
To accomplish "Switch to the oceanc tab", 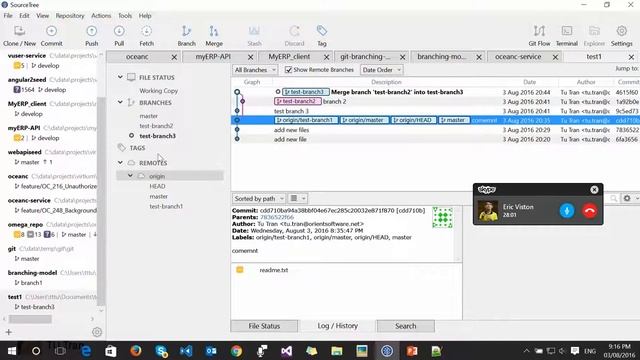I will (137, 57).
